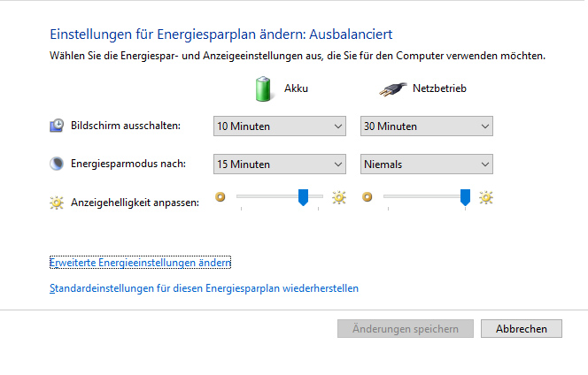Click the dim brightness icon of Netzbetrieb slider
Screen dimensions: 588x375
click(x=367, y=197)
